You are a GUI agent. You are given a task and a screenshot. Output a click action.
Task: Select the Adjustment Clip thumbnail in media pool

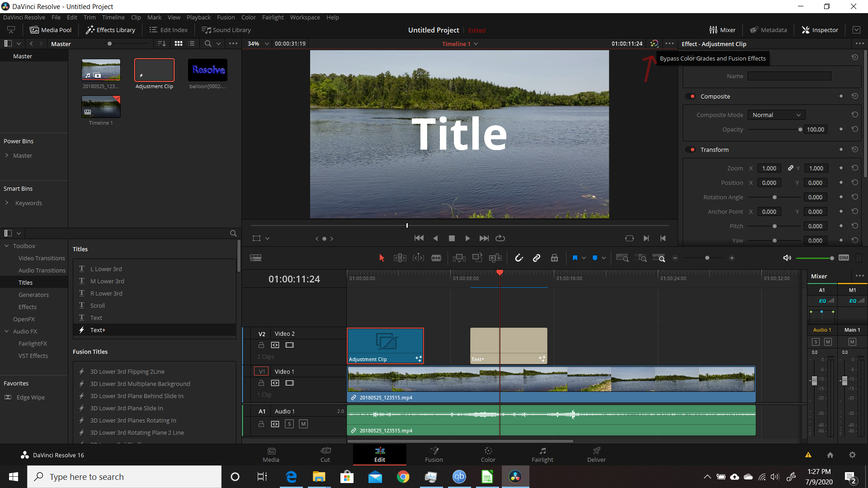[154, 70]
